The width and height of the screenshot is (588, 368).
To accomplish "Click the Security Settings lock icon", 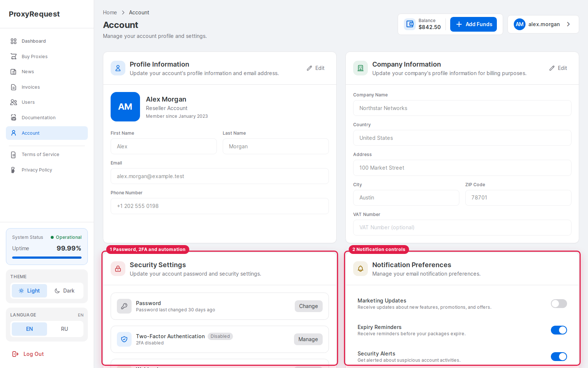I will point(118,269).
